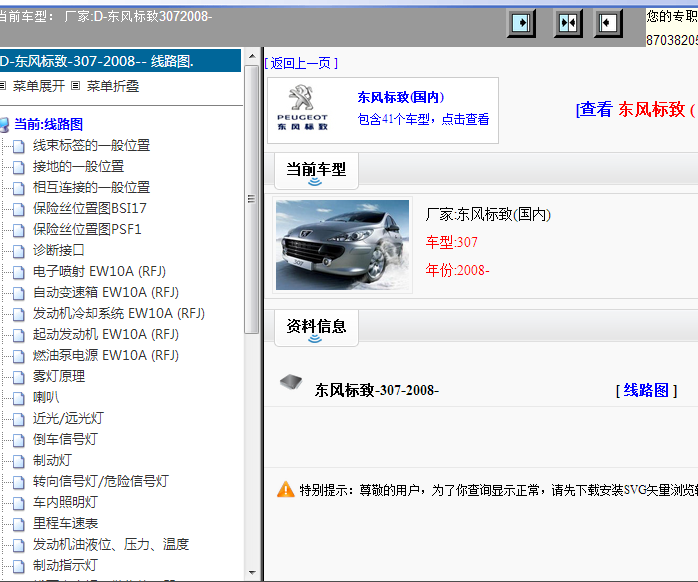Open the 查看 东风标致 link on the right
698x582 pixels.
(637, 109)
